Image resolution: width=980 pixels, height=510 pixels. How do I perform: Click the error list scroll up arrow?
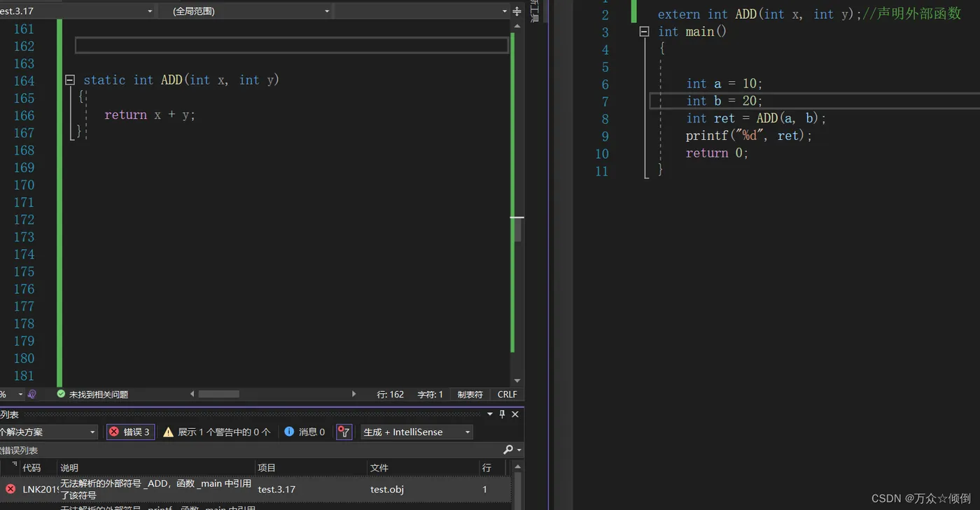pos(517,467)
